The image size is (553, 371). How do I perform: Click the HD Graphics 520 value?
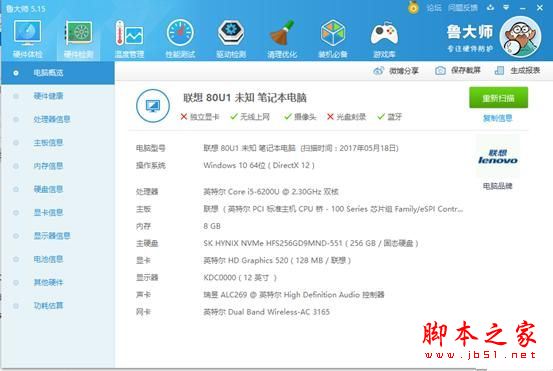(277, 261)
